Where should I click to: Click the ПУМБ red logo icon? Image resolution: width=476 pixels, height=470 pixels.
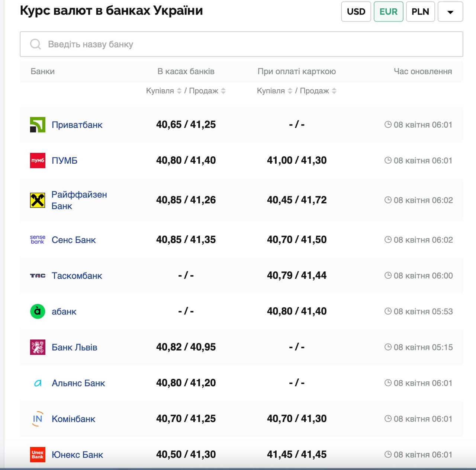tap(38, 160)
